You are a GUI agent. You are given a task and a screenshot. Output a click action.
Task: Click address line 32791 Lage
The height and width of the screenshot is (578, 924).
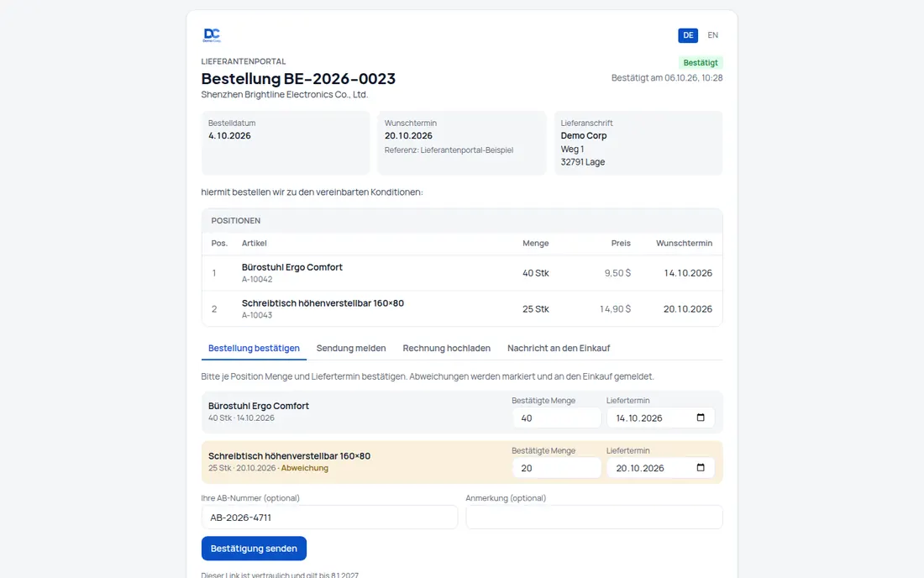(583, 162)
